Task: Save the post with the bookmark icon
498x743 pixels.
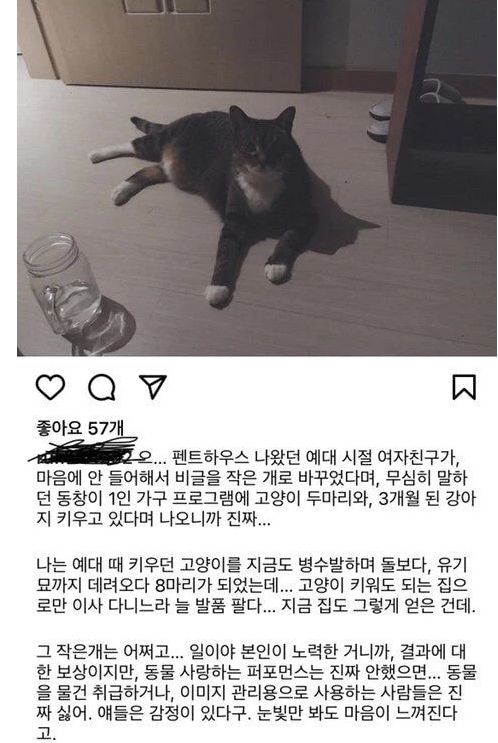Action: click(x=463, y=387)
